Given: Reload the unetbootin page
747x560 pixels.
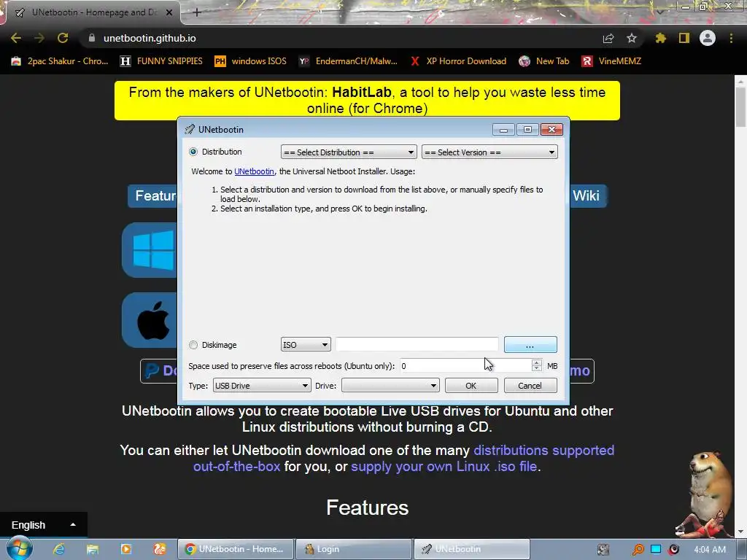Looking at the screenshot, I should tap(63, 38).
